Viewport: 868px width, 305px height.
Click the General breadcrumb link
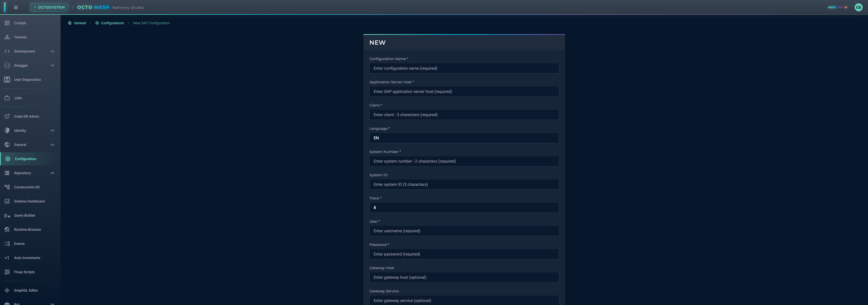[80, 23]
